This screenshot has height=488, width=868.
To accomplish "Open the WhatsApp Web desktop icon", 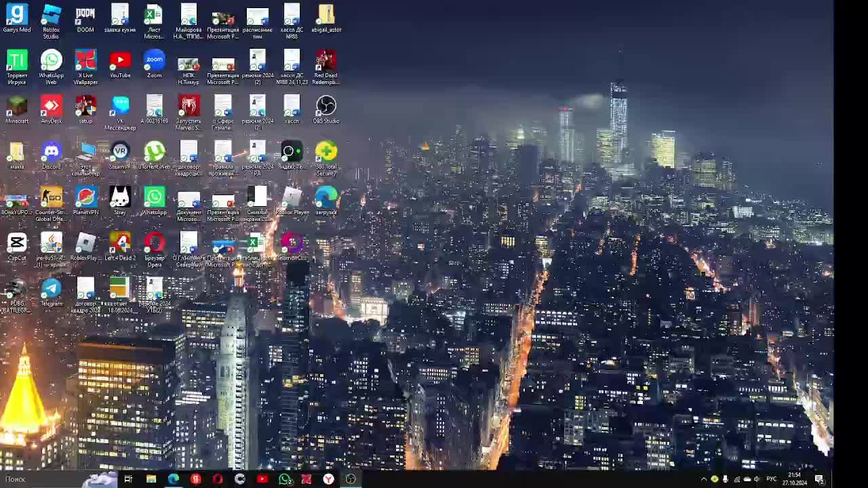I will point(51,68).
